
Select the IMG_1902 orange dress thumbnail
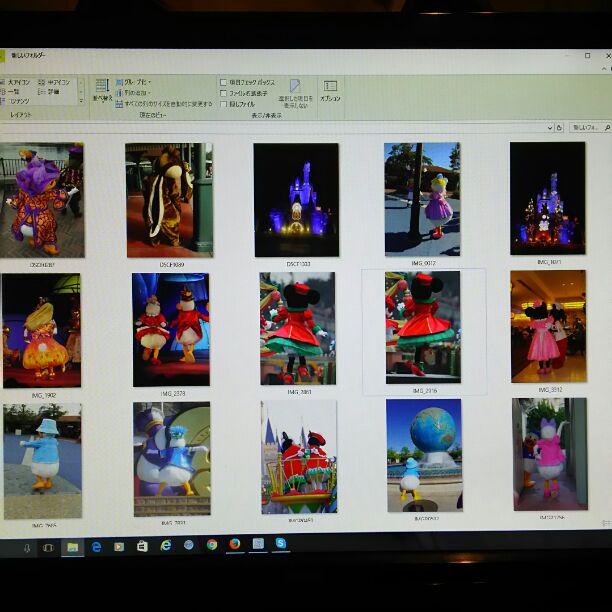pos(41,331)
